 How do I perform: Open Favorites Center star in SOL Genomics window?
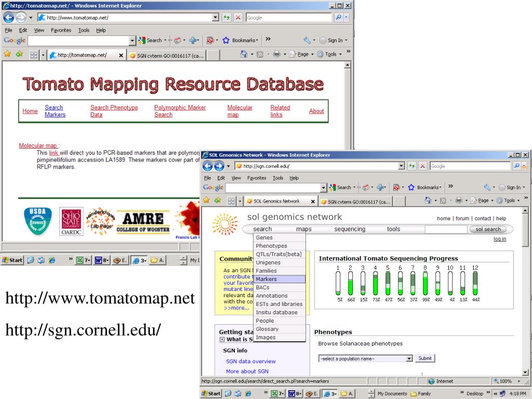tap(206, 200)
